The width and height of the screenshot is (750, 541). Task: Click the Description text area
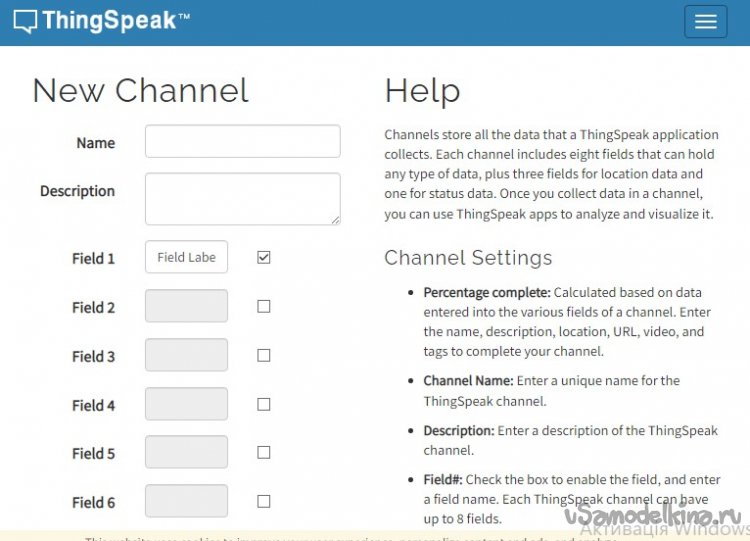pos(242,198)
